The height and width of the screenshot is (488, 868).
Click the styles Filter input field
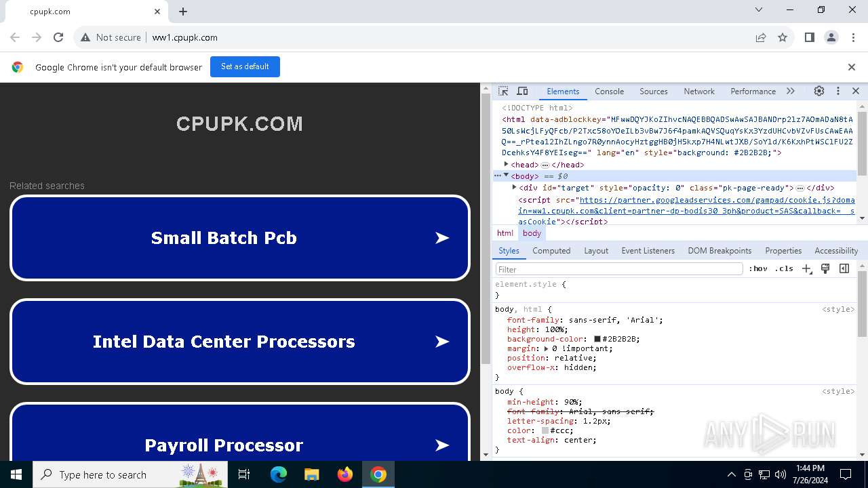click(619, 269)
